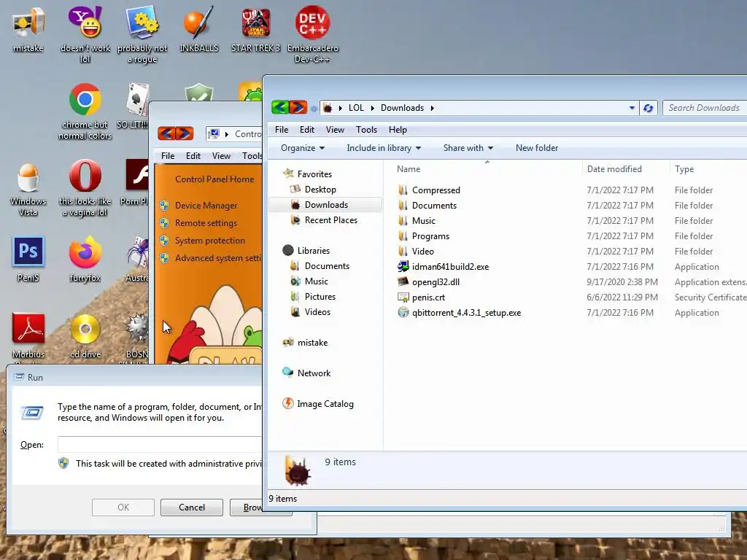The height and width of the screenshot is (560, 747).
Task: Open Help menu in Downloads window
Action: (x=398, y=130)
